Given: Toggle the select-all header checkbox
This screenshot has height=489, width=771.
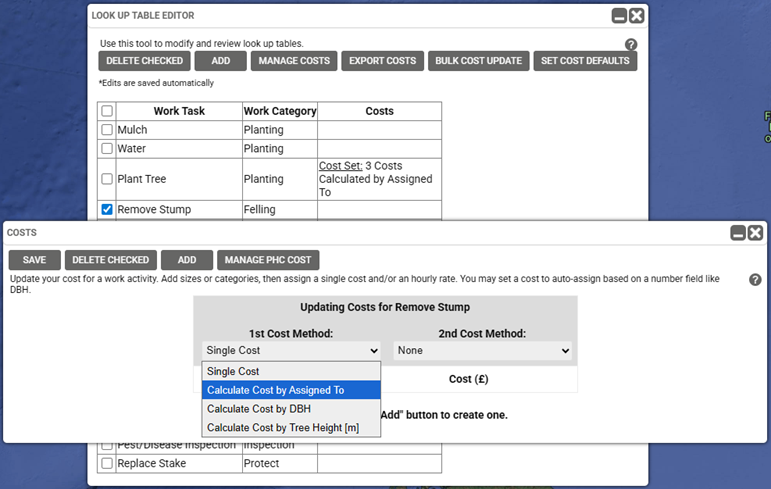Looking at the screenshot, I should [x=107, y=111].
